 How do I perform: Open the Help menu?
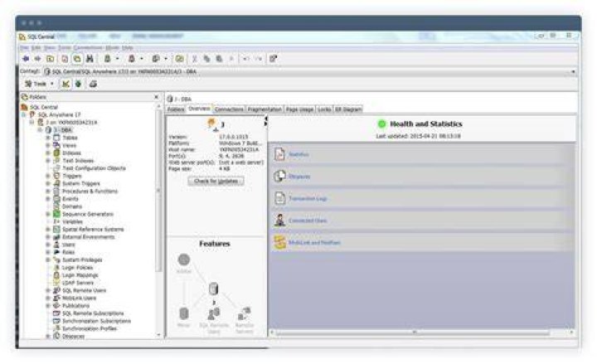pyautogui.click(x=128, y=47)
